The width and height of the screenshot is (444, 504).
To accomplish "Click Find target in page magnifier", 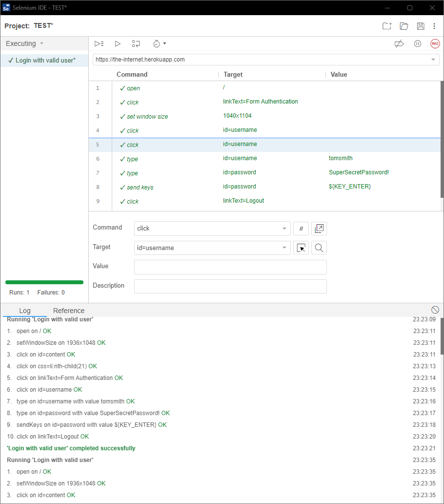I will (x=319, y=248).
